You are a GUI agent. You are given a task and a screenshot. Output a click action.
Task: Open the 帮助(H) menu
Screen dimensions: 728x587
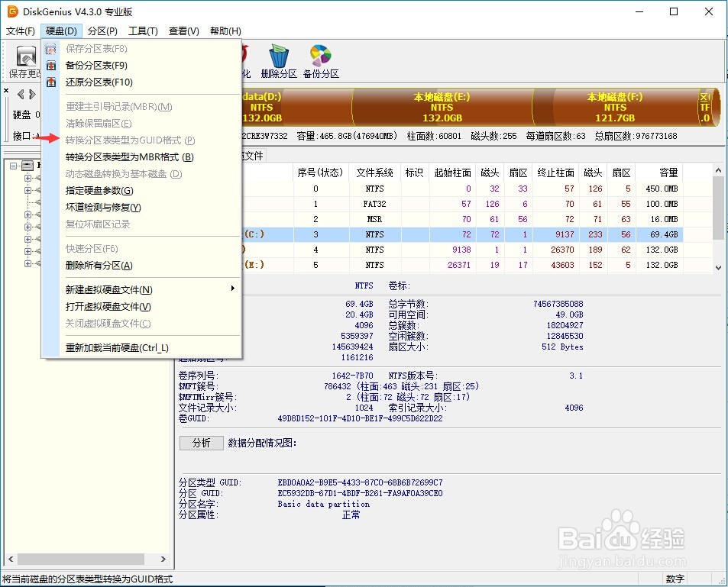click(x=225, y=31)
